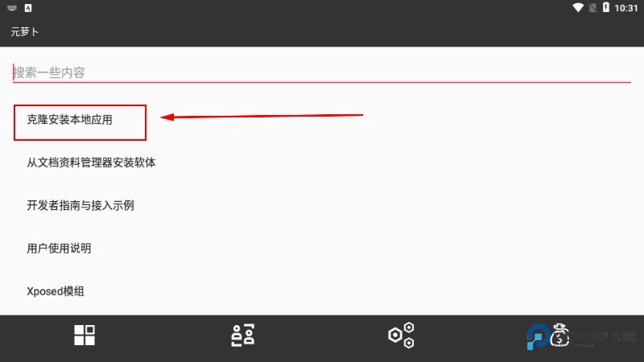Screen dimensions: 644x362
Task: Tap the keyboard indicator icon in status bar
Action: click(12, 8)
